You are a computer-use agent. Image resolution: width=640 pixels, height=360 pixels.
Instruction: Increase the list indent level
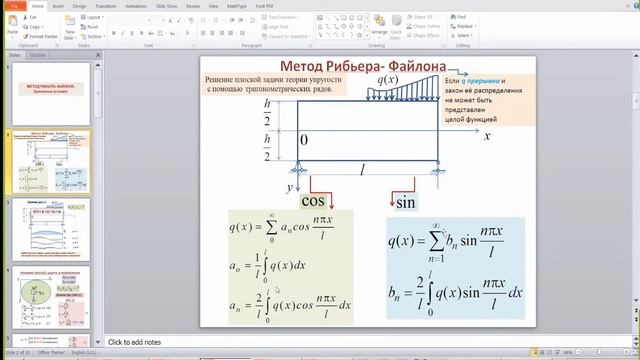(x=241, y=20)
